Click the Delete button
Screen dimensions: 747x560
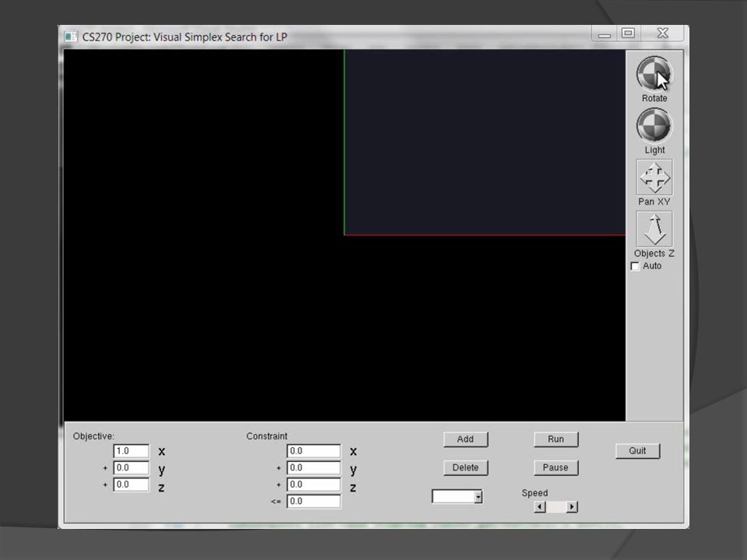pos(465,467)
